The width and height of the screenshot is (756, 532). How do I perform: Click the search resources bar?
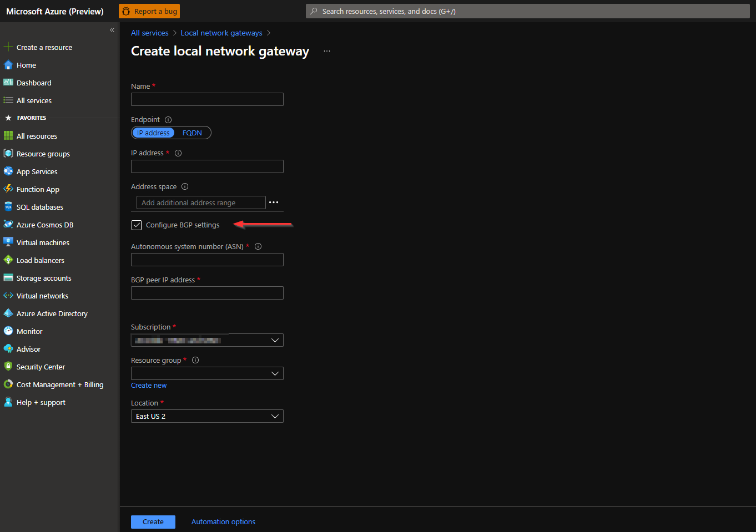click(x=528, y=11)
